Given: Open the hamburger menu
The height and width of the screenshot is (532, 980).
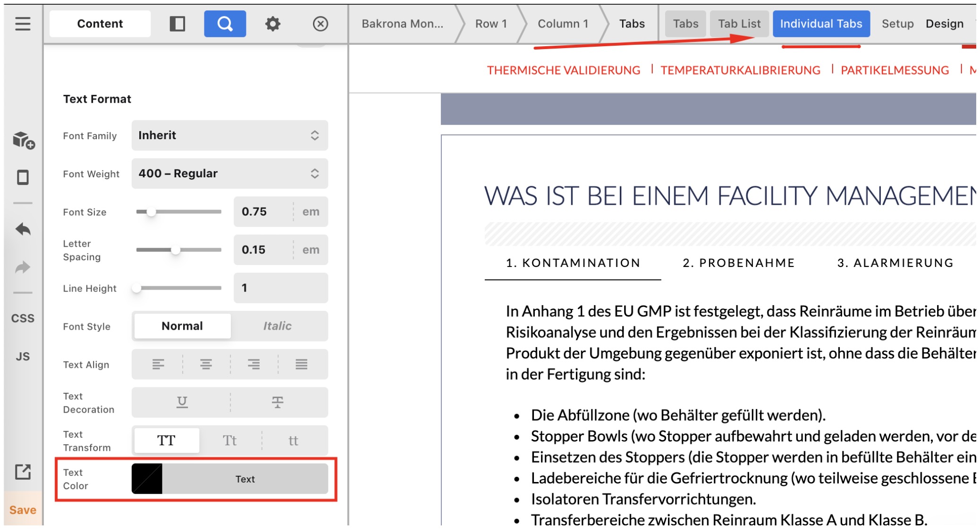Looking at the screenshot, I should tap(23, 24).
